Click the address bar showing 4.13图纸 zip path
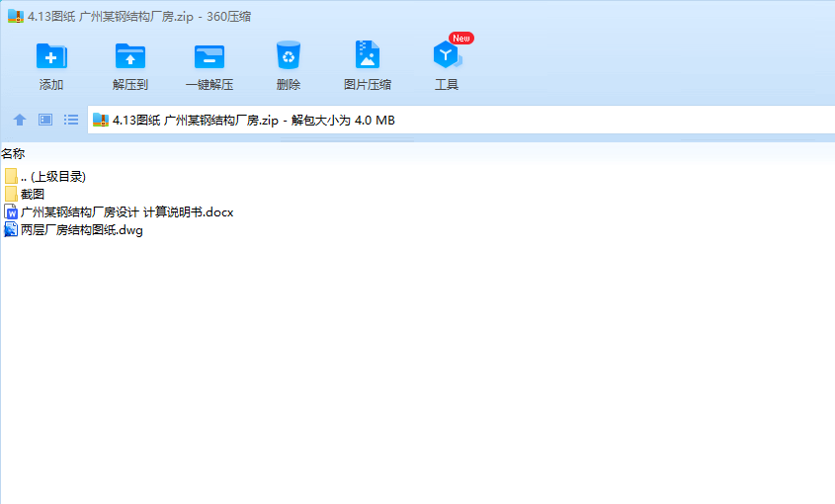The image size is (835, 504). (x=461, y=120)
